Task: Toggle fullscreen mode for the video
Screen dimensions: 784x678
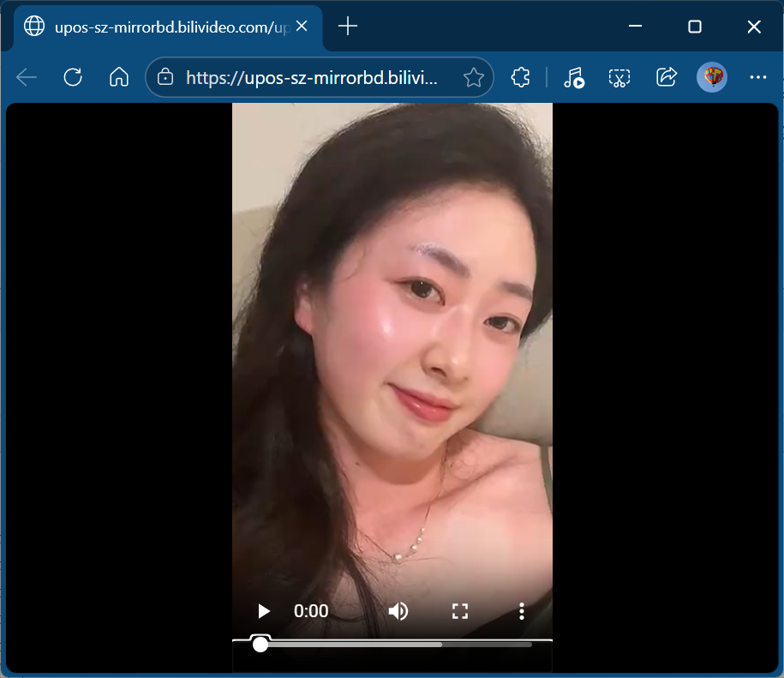Action: 460,611
